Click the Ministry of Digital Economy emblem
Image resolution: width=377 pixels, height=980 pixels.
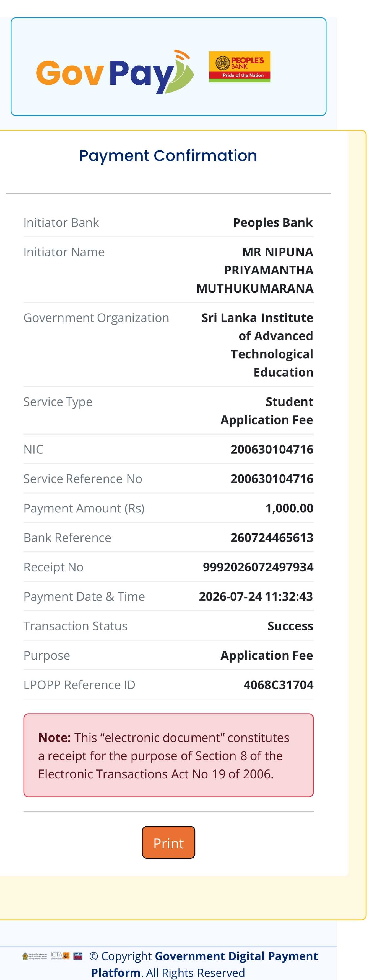[x=35, y=956]
